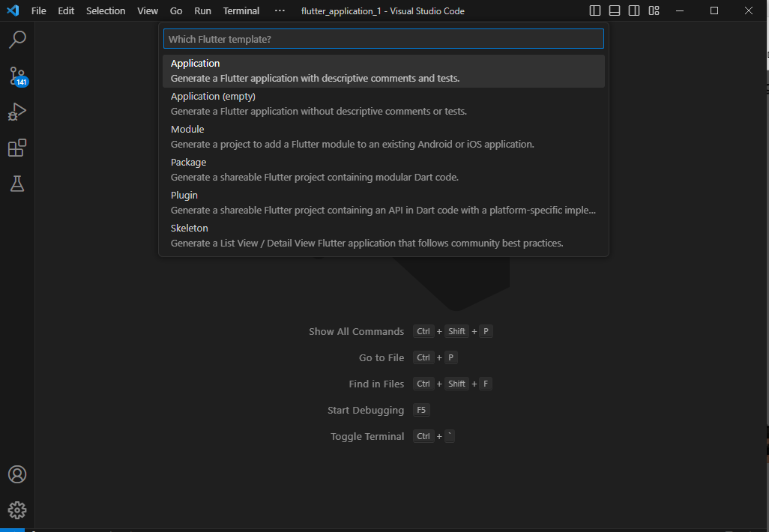
Task: Open the Run and Debug view
Action: (x=17, y=112)
